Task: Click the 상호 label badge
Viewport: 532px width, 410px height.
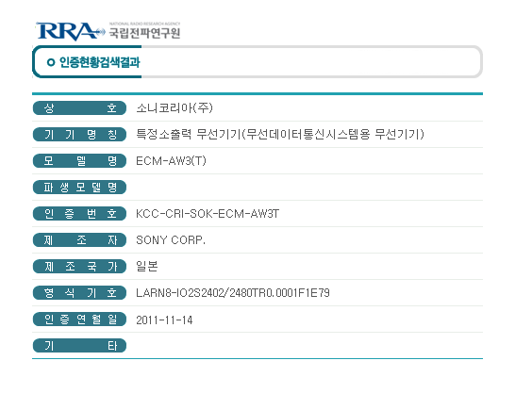Action: [79, 108]
